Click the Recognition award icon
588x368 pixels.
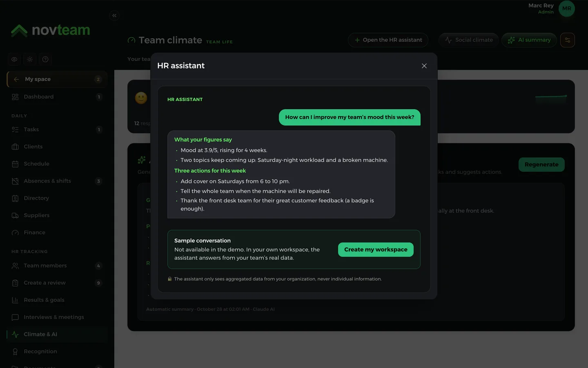tap(15, 352)
